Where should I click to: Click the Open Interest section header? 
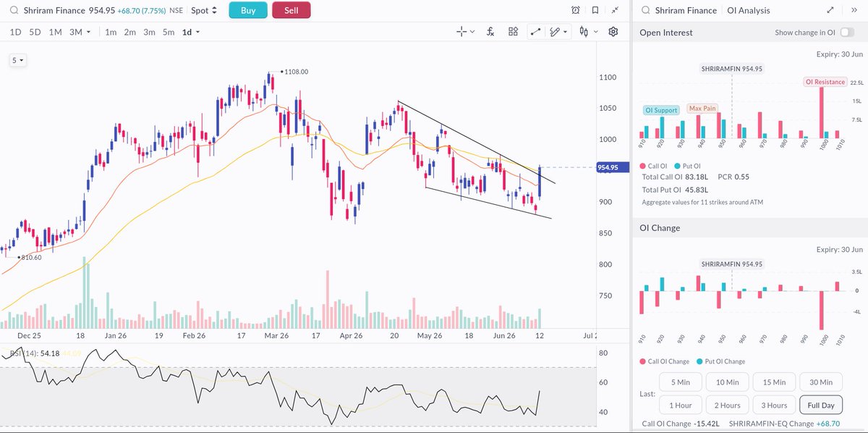pos(665,33)
